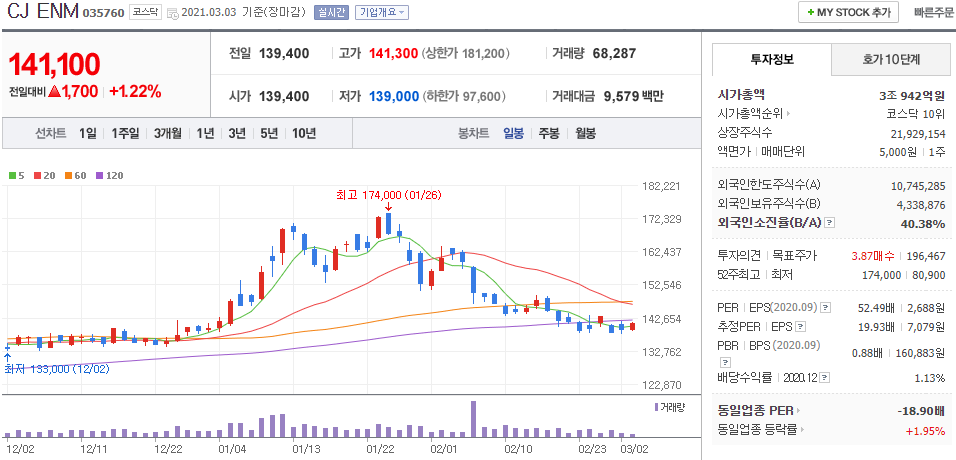956x460 pixels.
Task: Select the 1일 line chart period
Action: point(87,133)
